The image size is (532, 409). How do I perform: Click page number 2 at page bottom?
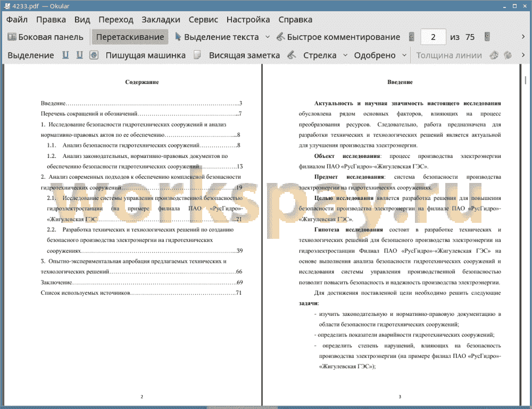142,396
